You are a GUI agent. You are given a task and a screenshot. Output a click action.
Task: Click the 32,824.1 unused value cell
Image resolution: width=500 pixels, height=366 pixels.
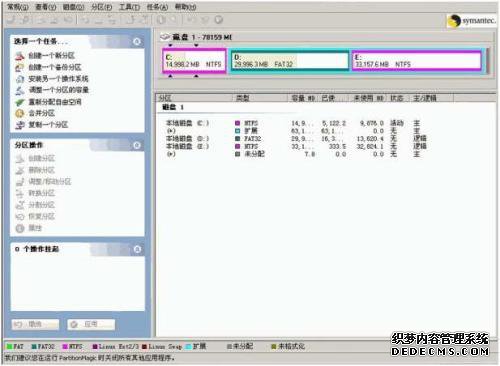pos(370,146)
